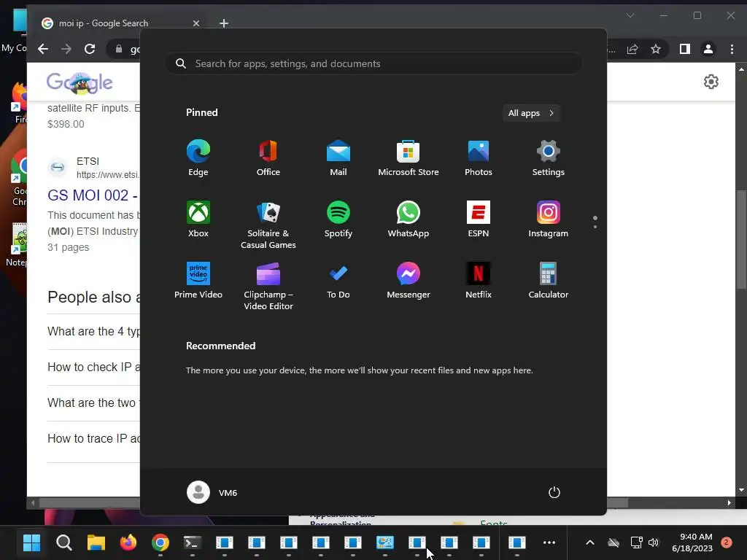Click Chrome vertical scrollbar thumb
Image resolution: width=747 pixels, height=560 pixels.
(741, 239)
